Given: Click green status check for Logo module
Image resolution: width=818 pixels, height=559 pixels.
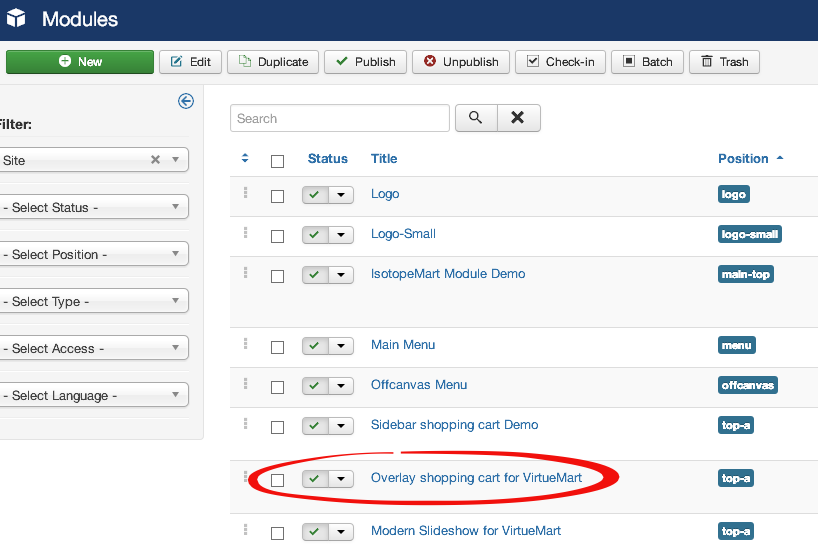Looking at the screenshot, I should pyautogui.click(x=315, y=196).
